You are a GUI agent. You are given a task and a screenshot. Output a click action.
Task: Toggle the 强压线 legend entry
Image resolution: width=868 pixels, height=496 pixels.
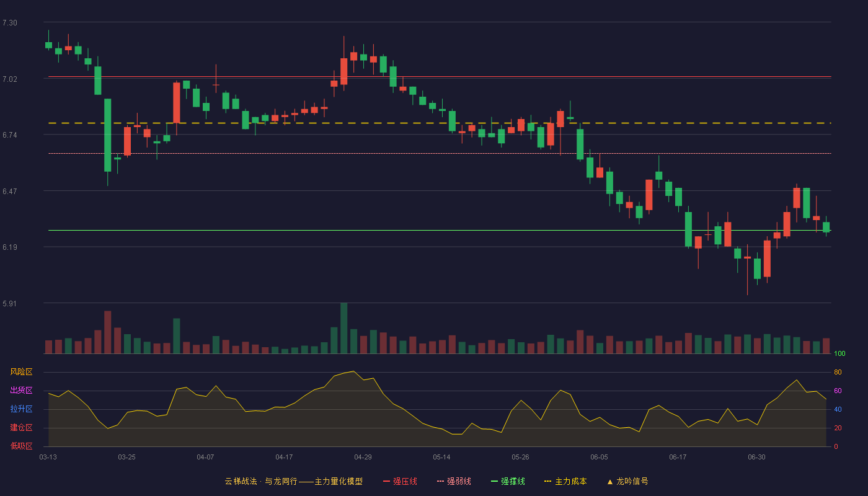point(400,481)
